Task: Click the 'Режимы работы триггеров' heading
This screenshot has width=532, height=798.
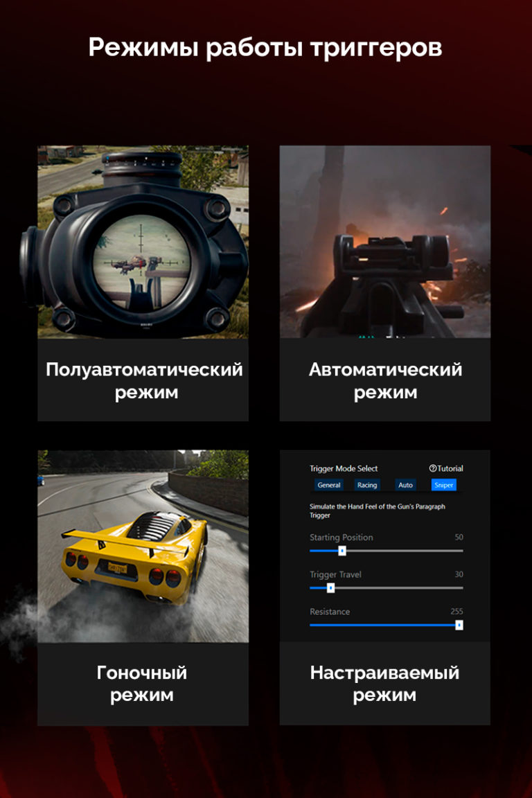Action: (265, 48)
